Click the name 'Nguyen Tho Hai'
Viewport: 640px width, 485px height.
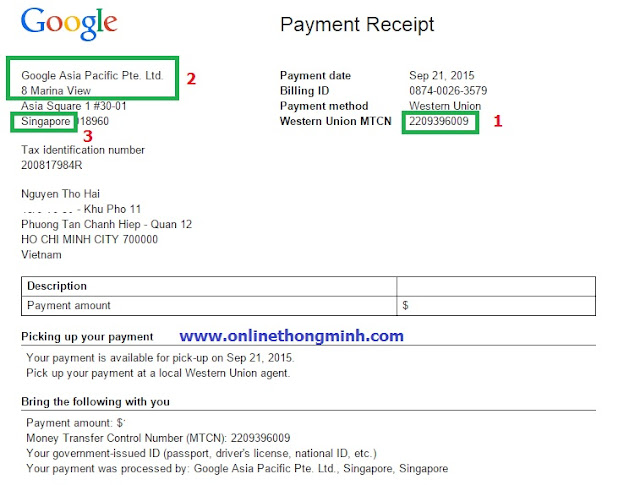[60, 194]
